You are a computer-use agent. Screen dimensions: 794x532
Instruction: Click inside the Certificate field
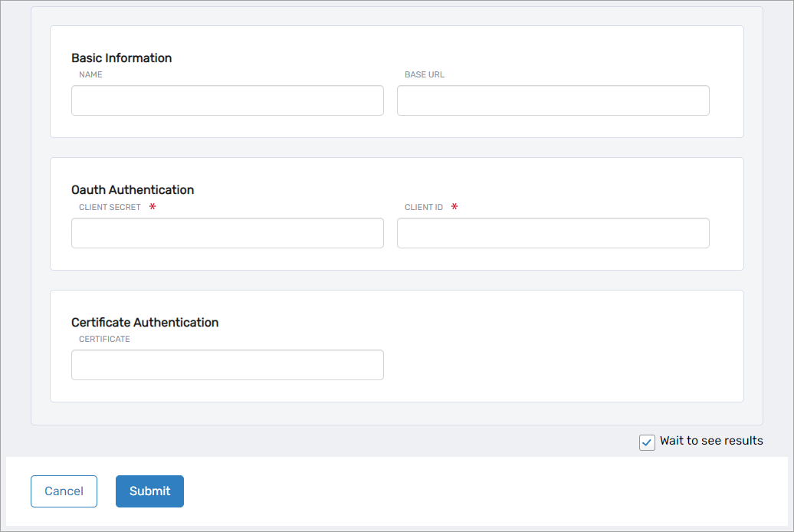(227, 365)
